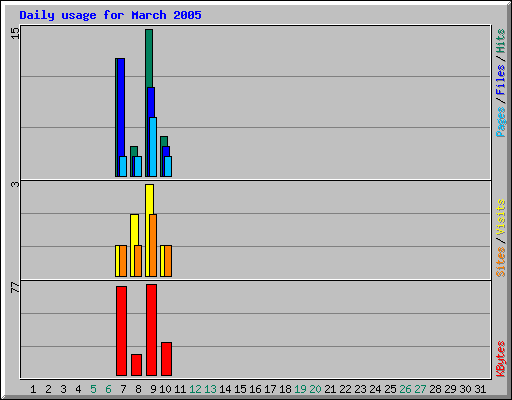The width and height of the screenshot is (512, 400).
Task: Click the 'Hits' legend label
Action: (x=500, y=41)
